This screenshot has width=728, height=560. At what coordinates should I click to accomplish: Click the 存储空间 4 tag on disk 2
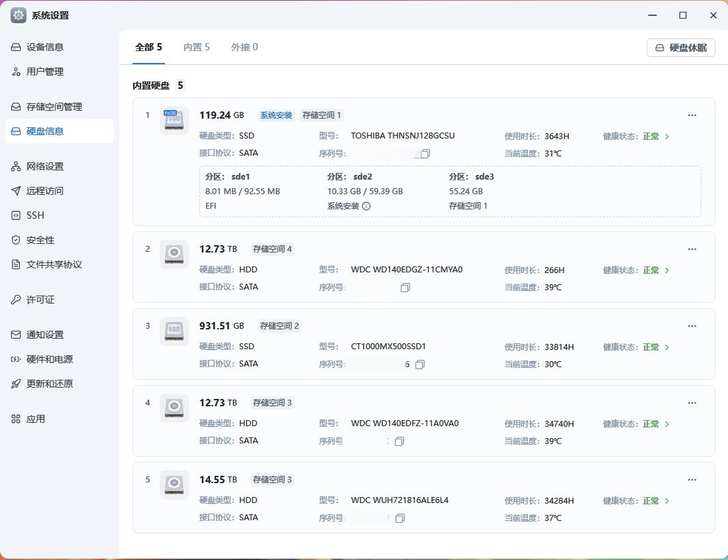pos(272,249)
